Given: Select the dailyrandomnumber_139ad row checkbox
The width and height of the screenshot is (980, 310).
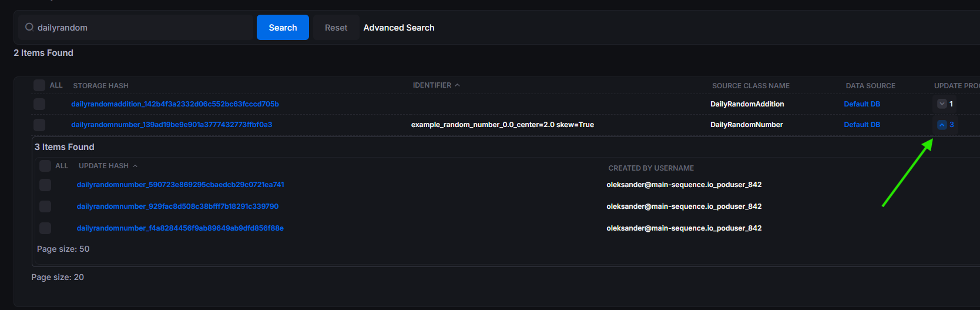Looking at the screenshot, I should point(39,125).
